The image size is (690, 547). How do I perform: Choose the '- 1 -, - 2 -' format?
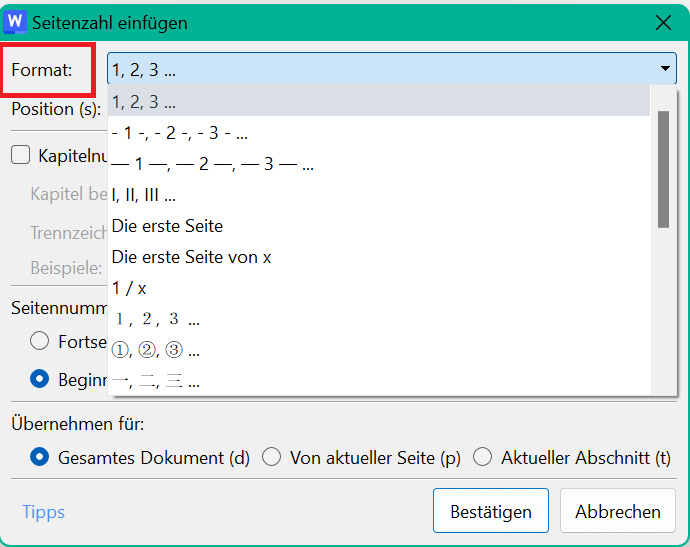point(378,132)
